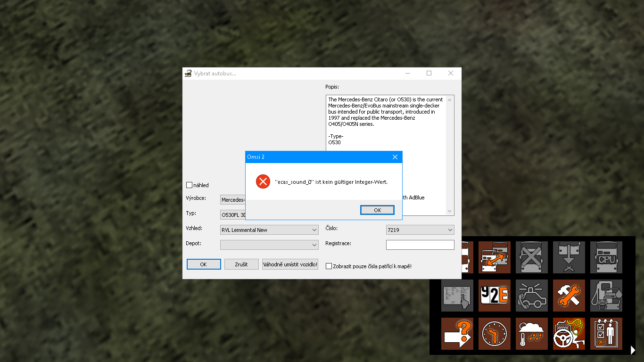
Task: Confirm the Omsi 2 error with OK
Action: (377, 210)
